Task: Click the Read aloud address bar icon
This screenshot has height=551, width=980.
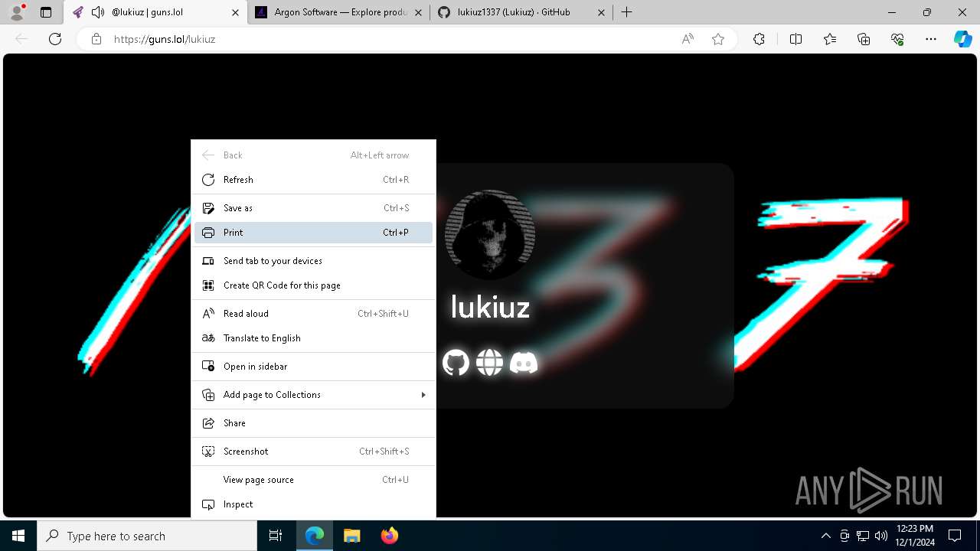Action: [688, 39]
